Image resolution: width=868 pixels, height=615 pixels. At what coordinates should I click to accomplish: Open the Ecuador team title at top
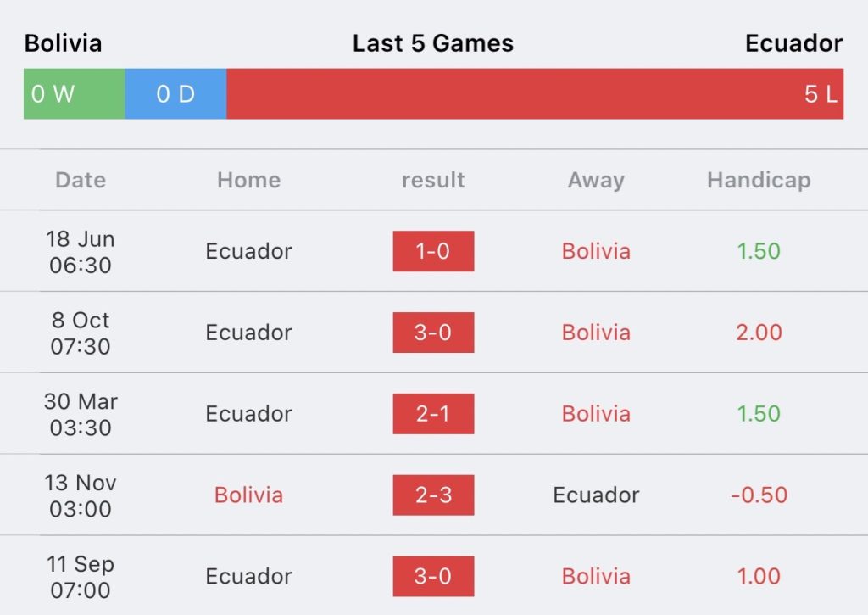[793, 43]
